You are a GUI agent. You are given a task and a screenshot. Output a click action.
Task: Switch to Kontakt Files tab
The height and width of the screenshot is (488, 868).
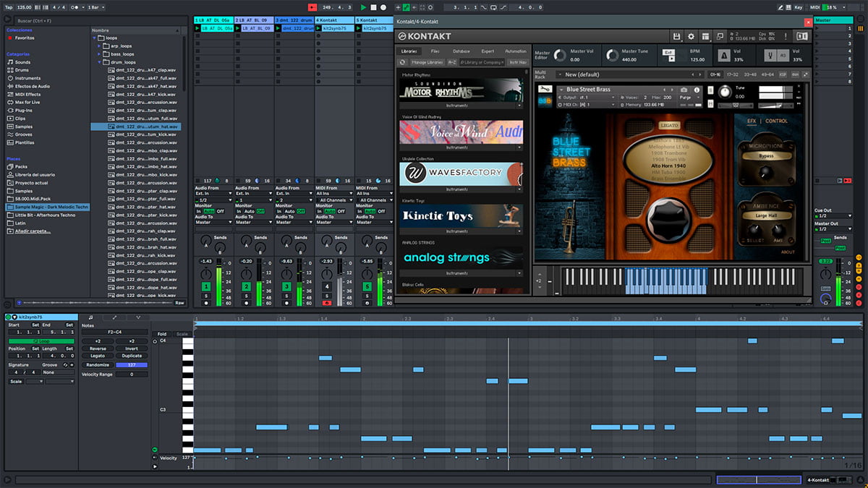(x=435, y=51)
